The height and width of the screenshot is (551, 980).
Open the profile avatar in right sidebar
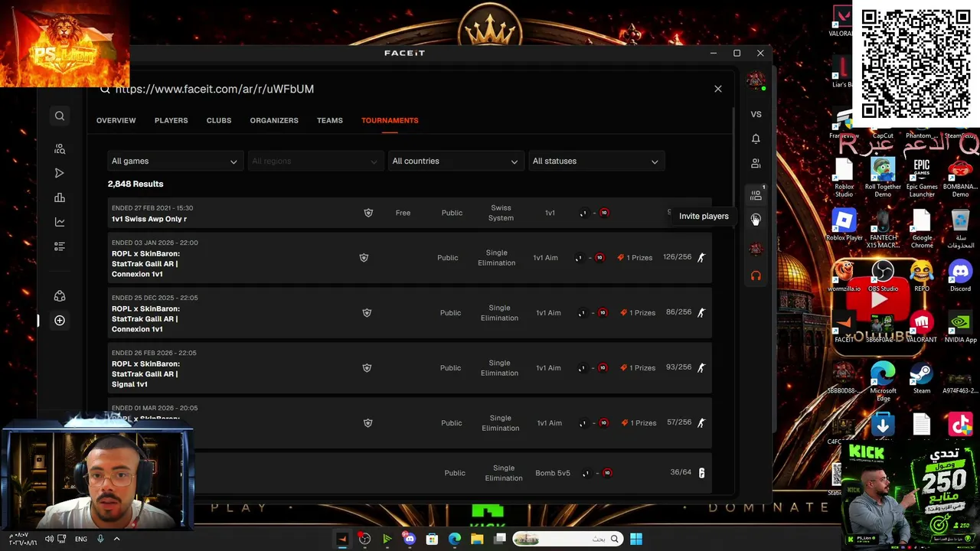pyautogui.click(x=756, y=81)
